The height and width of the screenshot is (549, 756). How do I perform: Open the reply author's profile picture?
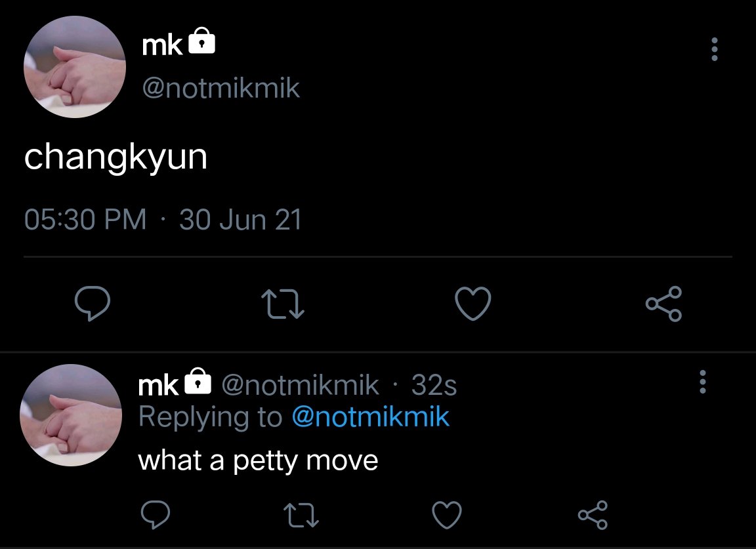(71, 415)
